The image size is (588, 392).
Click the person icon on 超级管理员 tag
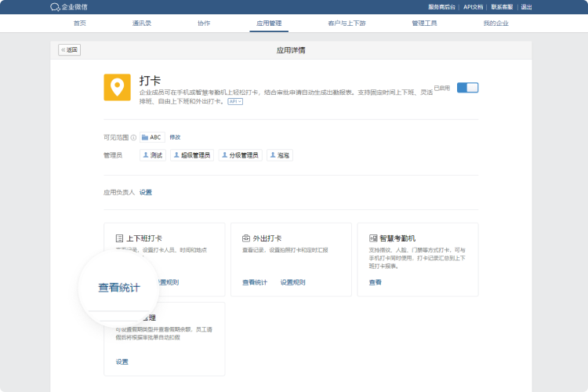176,155
